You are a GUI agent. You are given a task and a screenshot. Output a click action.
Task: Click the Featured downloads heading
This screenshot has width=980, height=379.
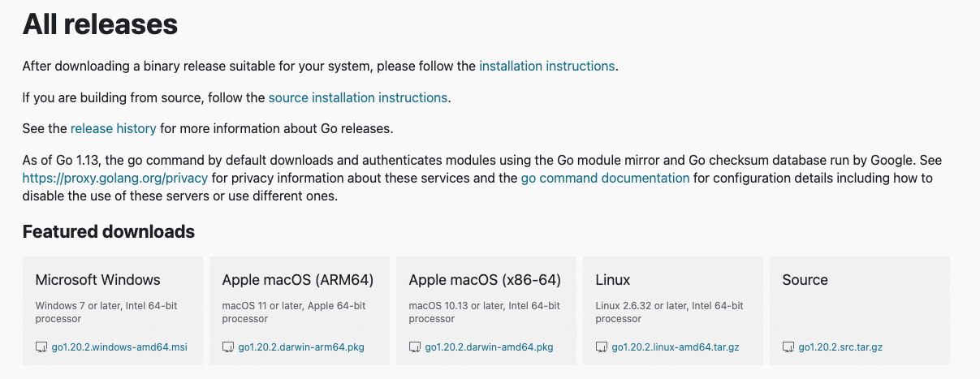tap(109, 231)
